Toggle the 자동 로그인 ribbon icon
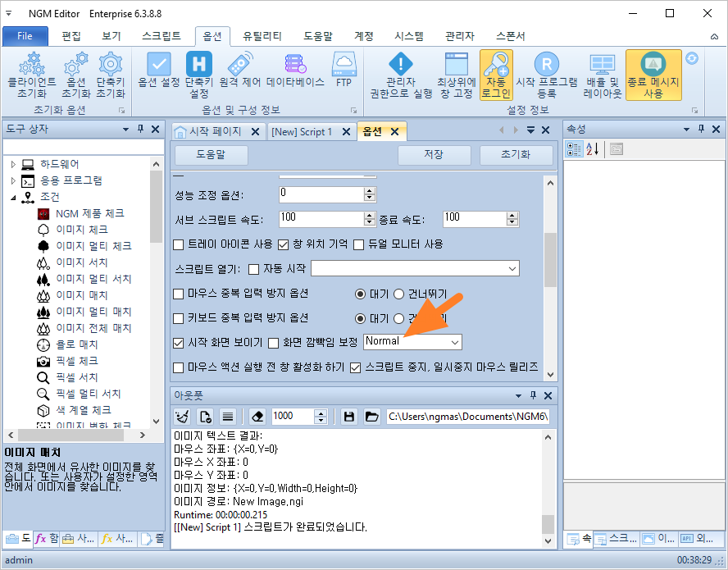 pos(496,75)
